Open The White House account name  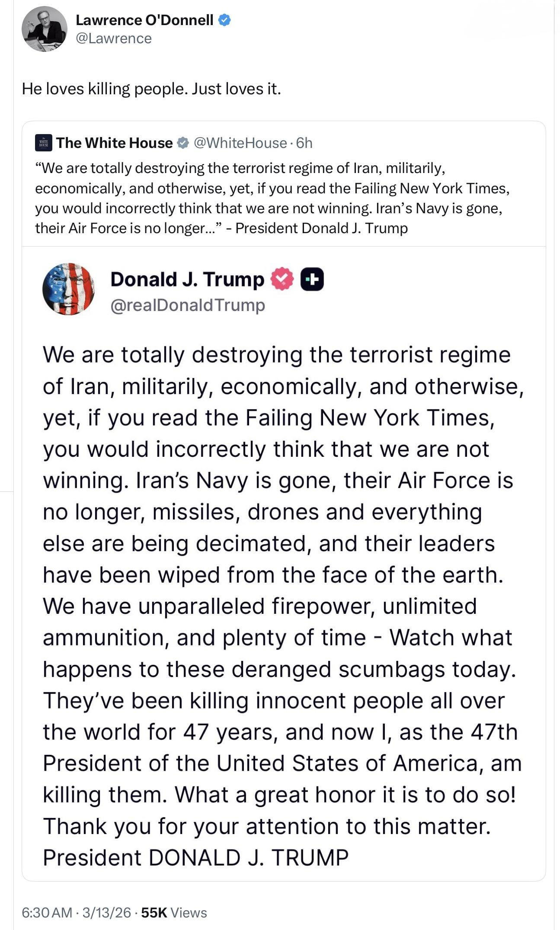click(115, 143)
